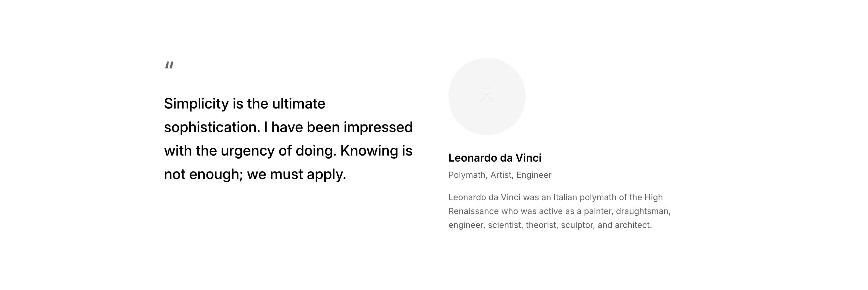Click the opening quotation mark icon
The height and width of the screenshot is (290, 868).
point(169,65)
